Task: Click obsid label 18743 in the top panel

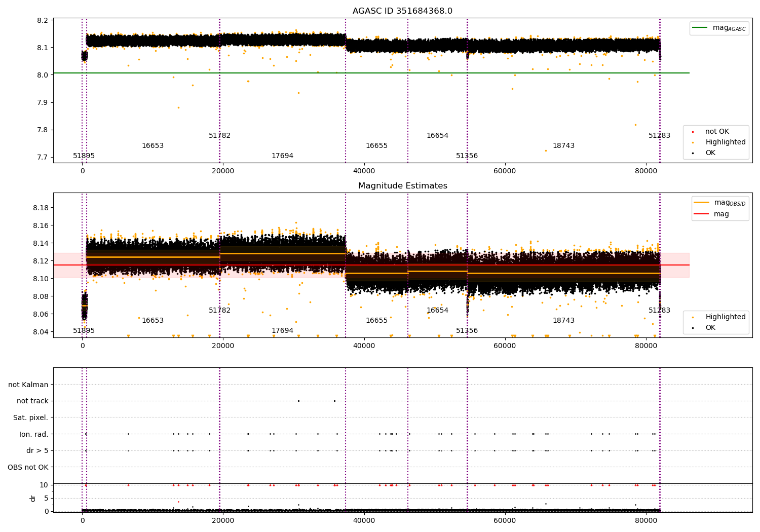Action: 563,146
